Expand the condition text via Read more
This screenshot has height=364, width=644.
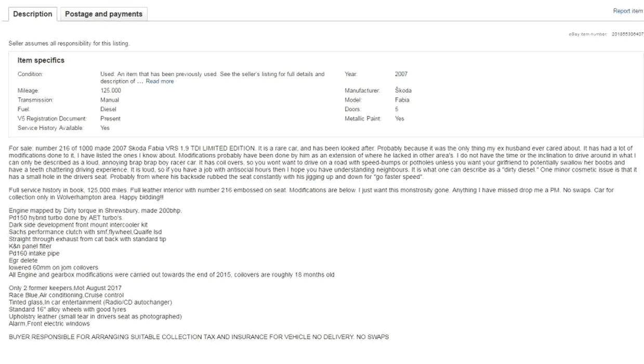point(160,82)
